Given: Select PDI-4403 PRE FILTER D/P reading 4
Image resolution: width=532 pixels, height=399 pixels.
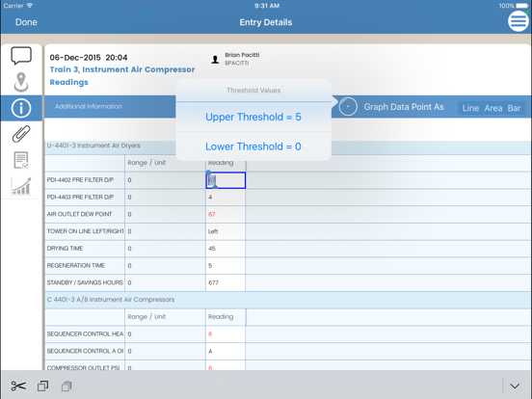Looking at the screenshot, I should 226,198.
